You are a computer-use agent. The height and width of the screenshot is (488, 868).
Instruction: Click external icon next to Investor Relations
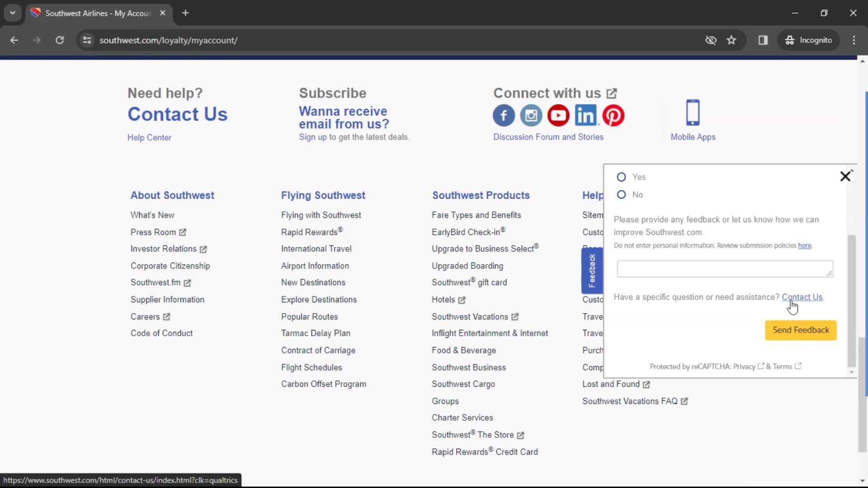point(203,249)
